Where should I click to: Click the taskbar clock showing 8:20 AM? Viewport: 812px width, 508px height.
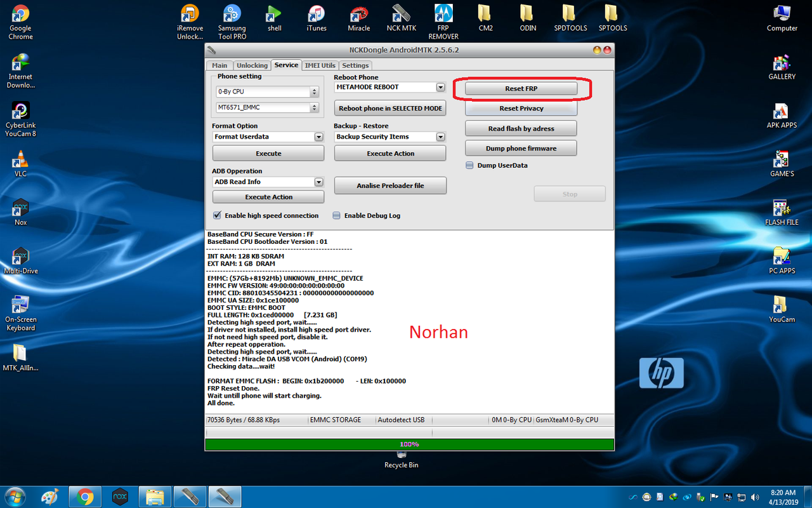tap(782, 497)
